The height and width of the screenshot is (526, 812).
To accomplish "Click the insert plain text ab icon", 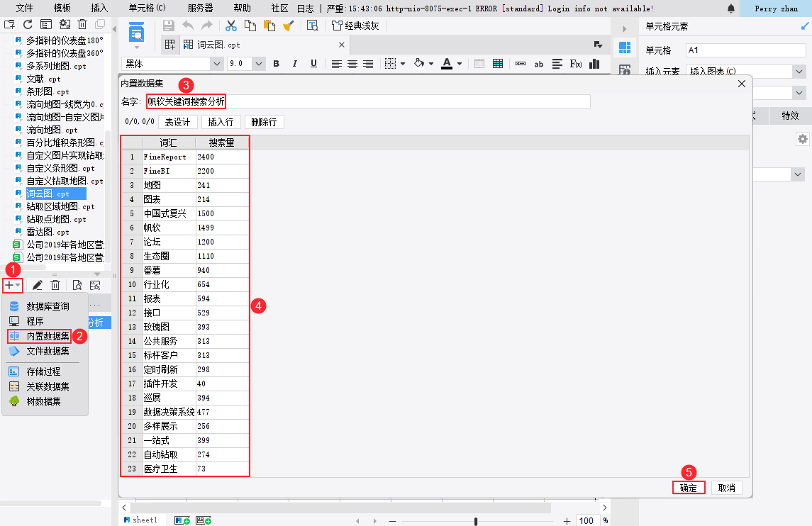I will 538,64.
